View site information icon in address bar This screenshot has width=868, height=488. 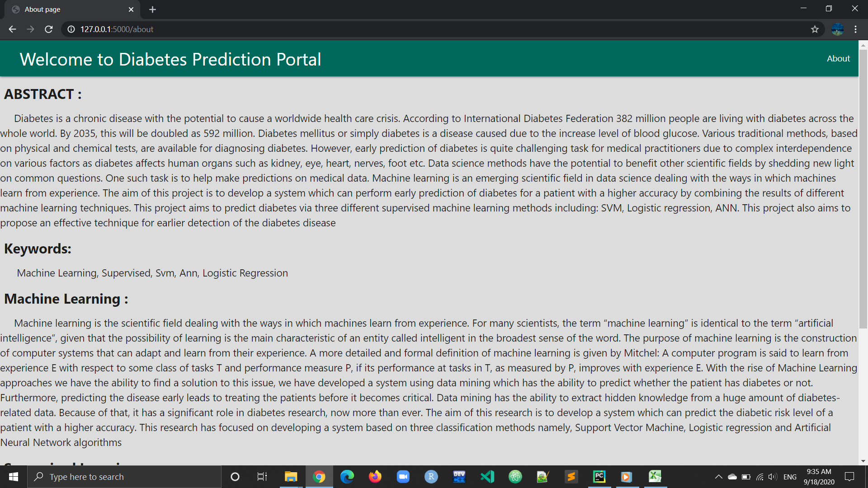[x=71, y=29]
